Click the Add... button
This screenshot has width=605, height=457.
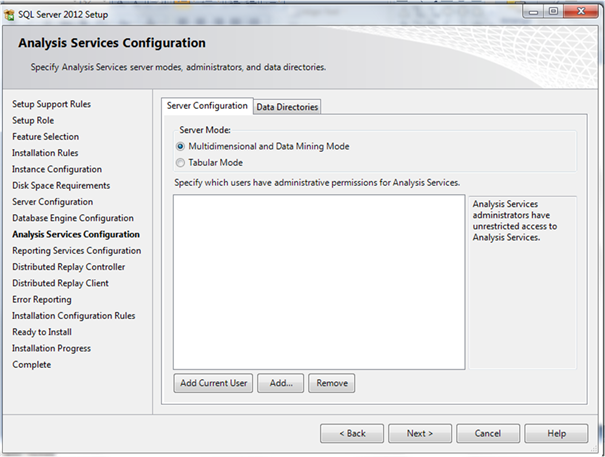[281, 383]
